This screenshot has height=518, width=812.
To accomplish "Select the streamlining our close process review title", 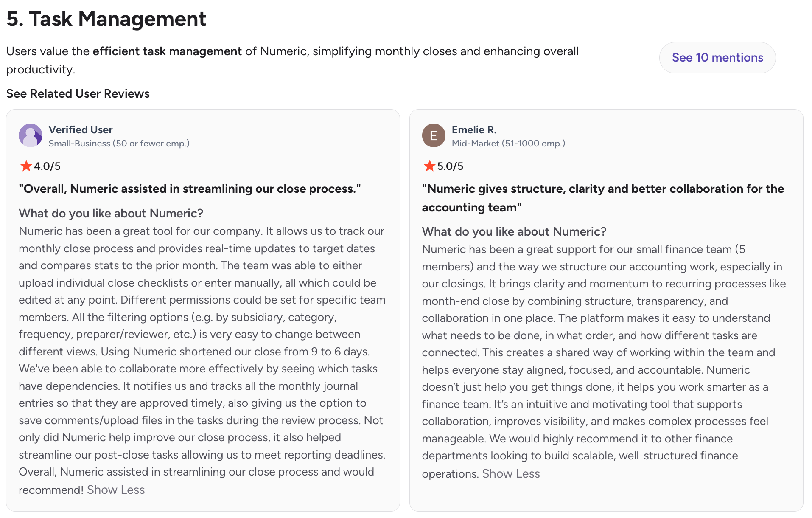I will point(190,189).
